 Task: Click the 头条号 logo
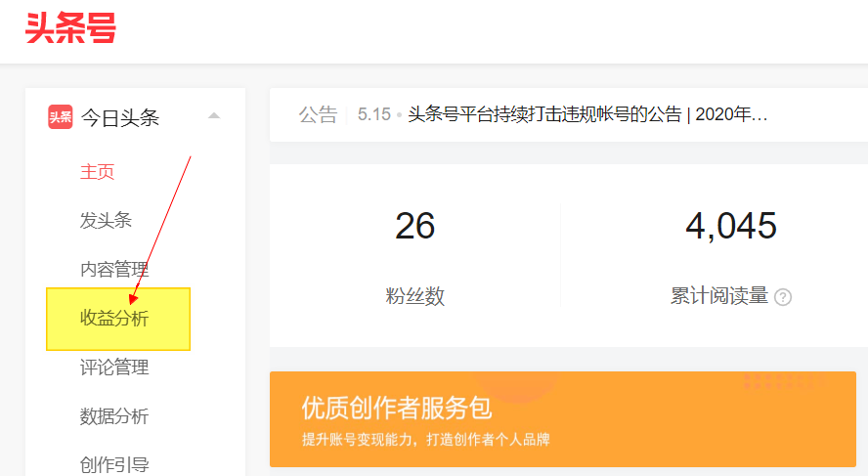70,28
